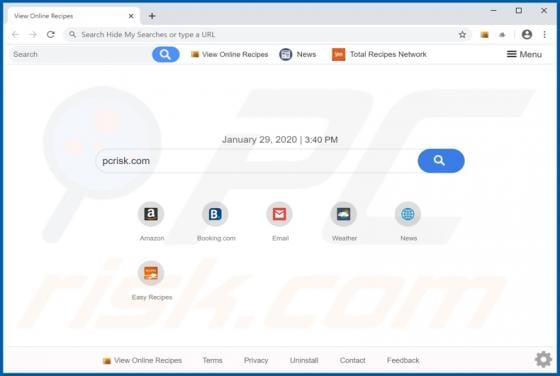Maximize the browser window
Screen dimensions: 560x376
click(x=519, y=11)
